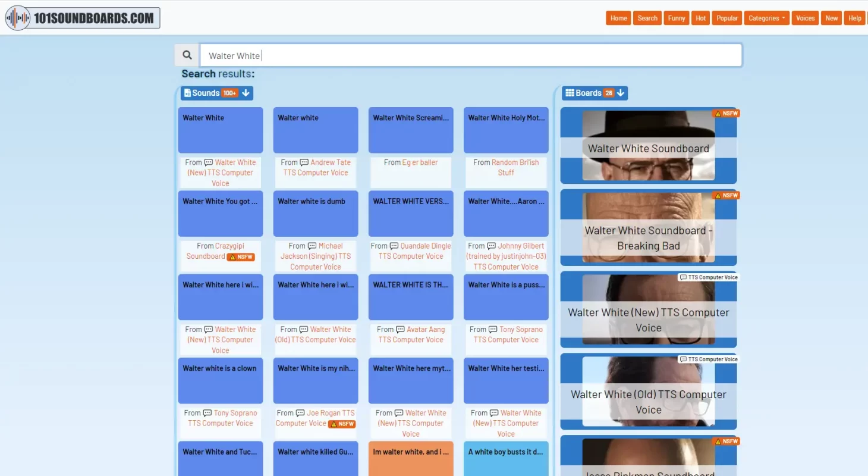The height and width of the screenshot is (476, 868).
Task: Open the Walter White Soundboard board thumbnail
Action: pos(649,146)
